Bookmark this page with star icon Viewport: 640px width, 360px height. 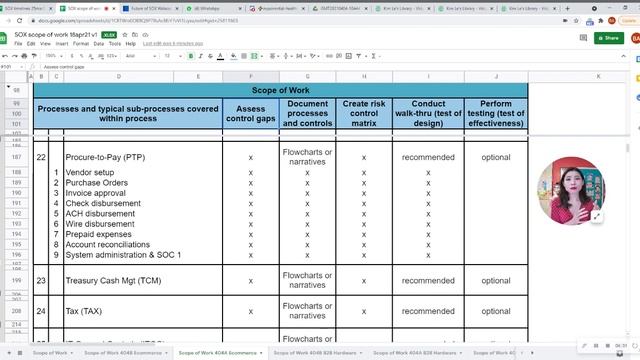click(576, 20)
